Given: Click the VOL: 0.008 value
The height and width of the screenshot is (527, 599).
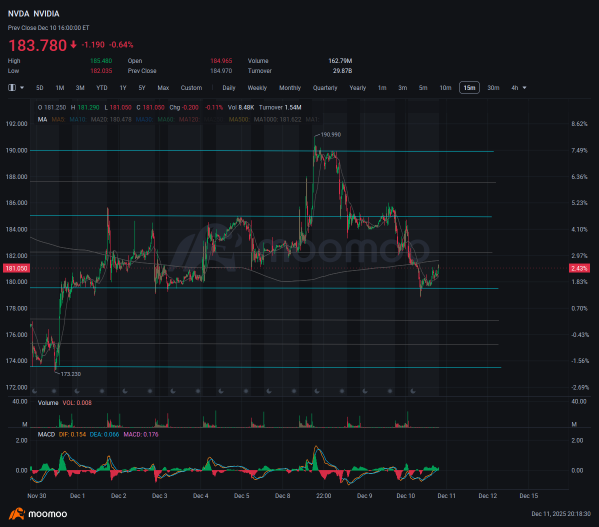Looking at the screenshot, I should point(77,403).
